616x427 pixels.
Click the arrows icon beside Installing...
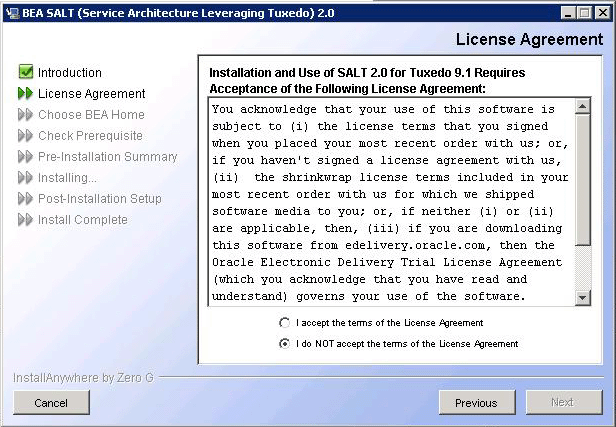26,178
